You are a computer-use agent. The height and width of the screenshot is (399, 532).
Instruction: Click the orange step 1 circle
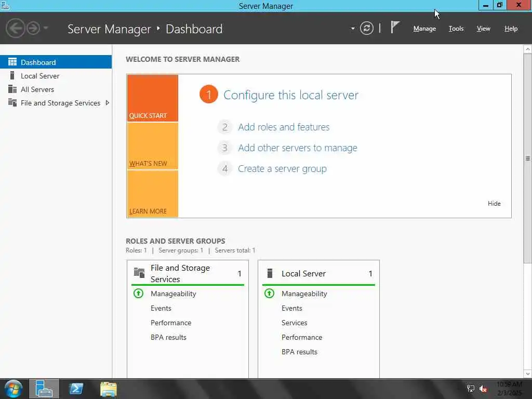point(209,95)
